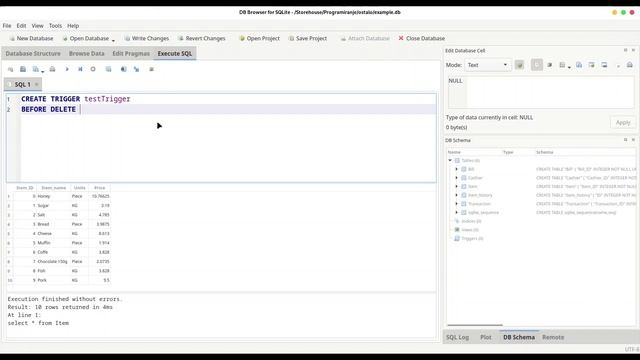The image size is (640, 360).
Task: Expand the Item_history table node
Action: click(x=457, y=195)
